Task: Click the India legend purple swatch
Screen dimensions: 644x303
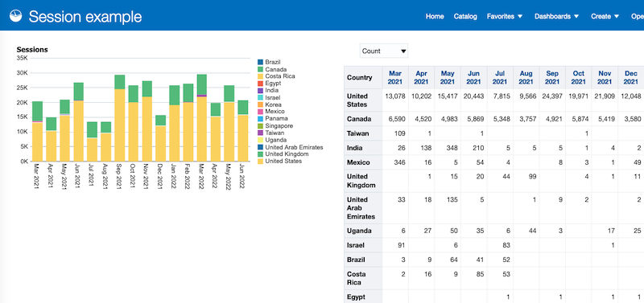Action: pos(260,90)
